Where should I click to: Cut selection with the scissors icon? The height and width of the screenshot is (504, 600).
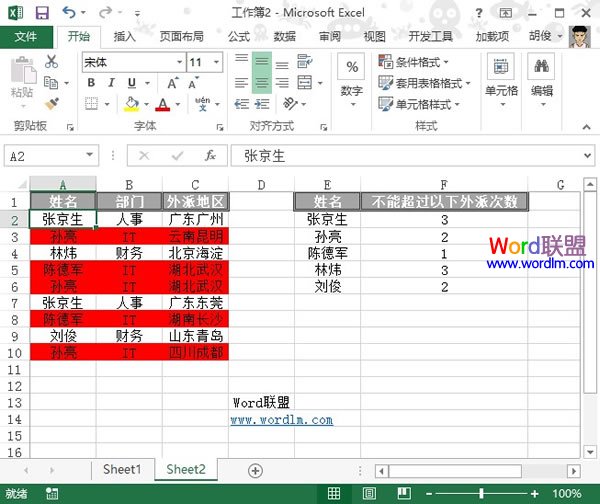pos(51,61)
